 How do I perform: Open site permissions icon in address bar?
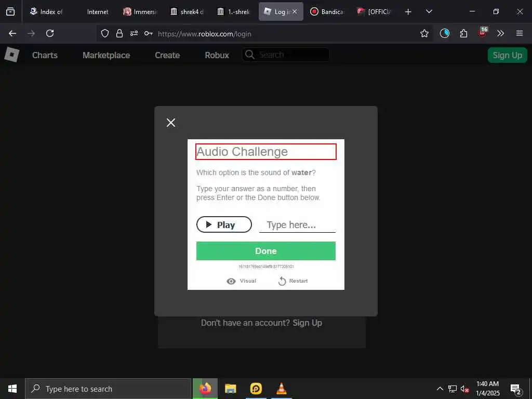click(x=134, y=33)
